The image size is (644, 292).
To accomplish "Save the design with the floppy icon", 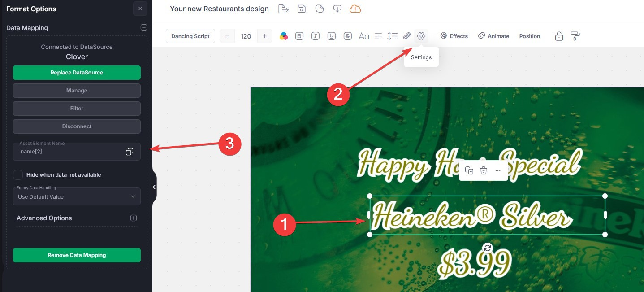I will [x=302, y=9].
